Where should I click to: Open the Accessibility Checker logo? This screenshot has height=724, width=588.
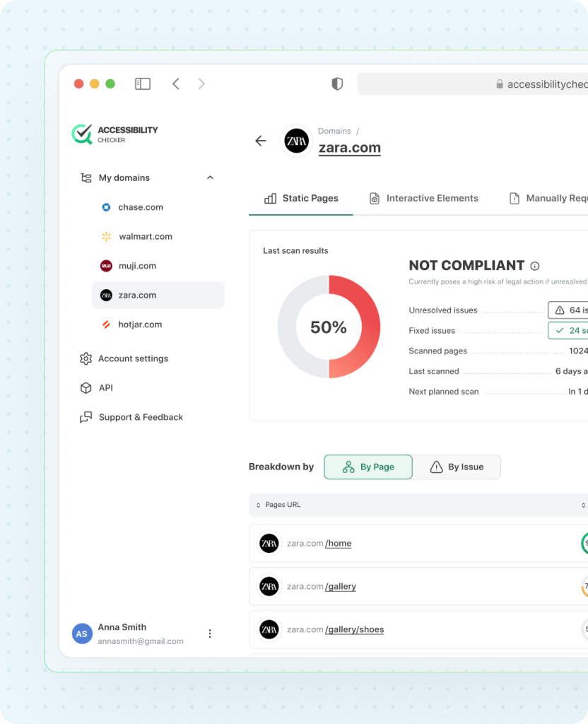click(x=115, y=134)
